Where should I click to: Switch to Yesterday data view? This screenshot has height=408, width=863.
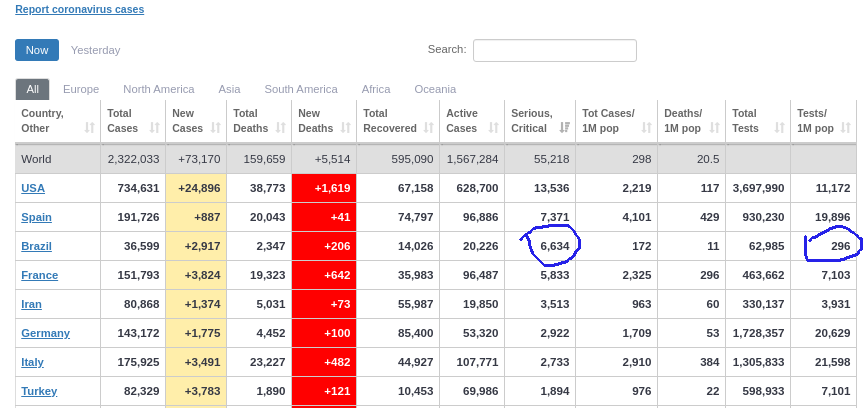pos(95,50)
